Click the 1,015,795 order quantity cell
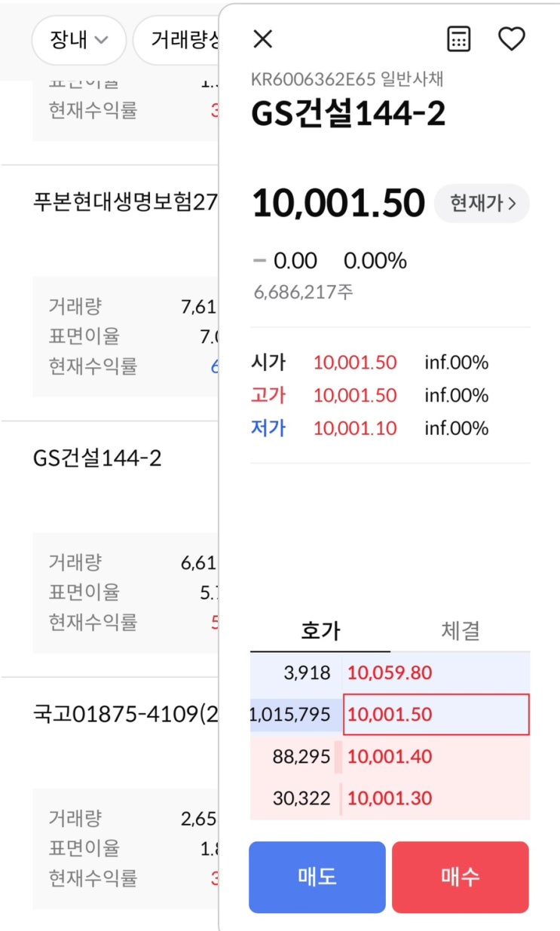This screenshot has height=931, width=560. (294, 714)
